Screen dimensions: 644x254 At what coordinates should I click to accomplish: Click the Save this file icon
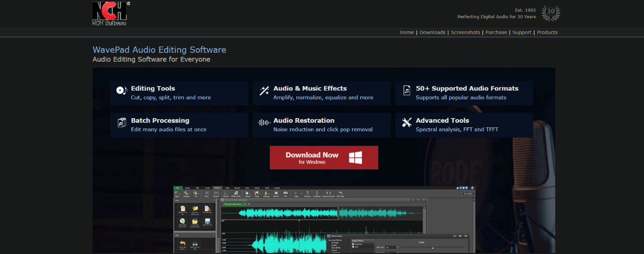[207, 223]
